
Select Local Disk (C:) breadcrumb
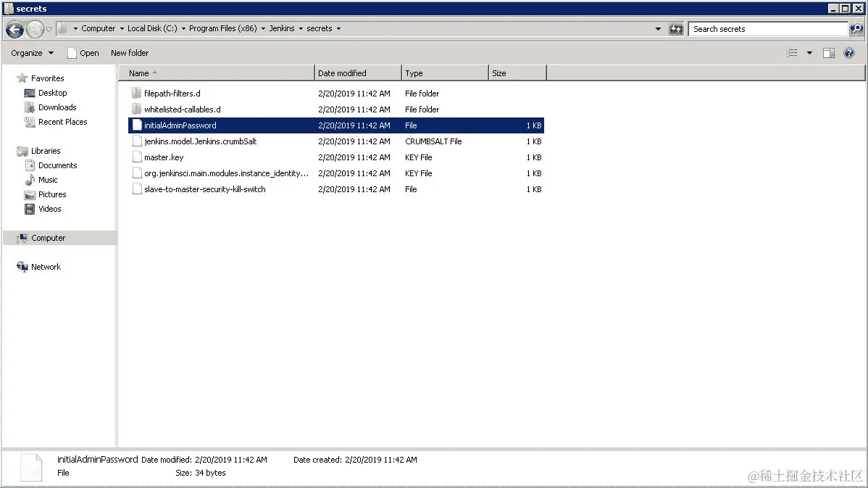tap(152, 28)
